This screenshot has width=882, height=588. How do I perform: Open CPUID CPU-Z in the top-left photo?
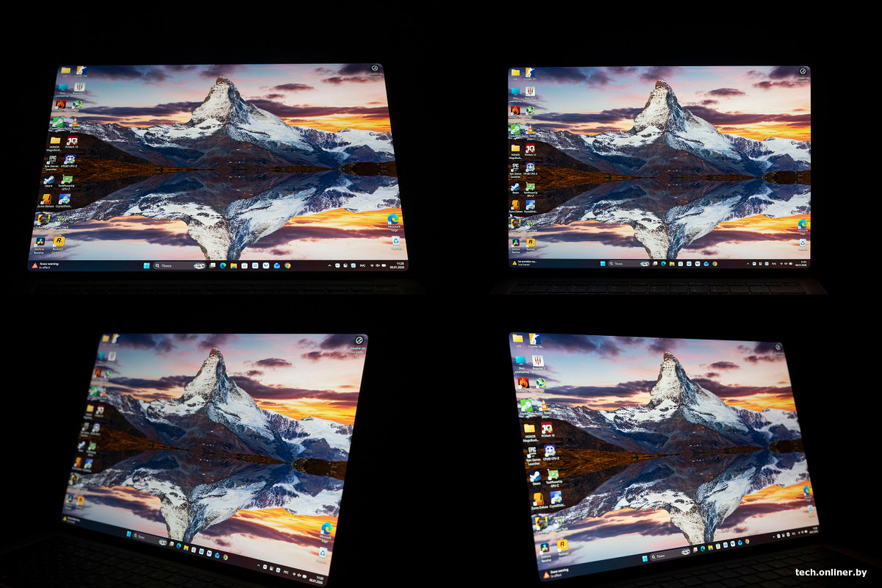[70, 159]
